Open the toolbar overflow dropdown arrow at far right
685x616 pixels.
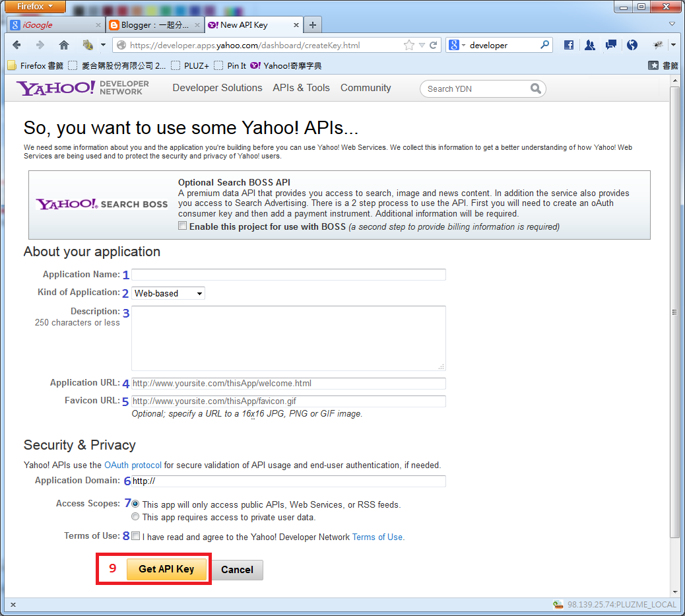pos(673,45)
